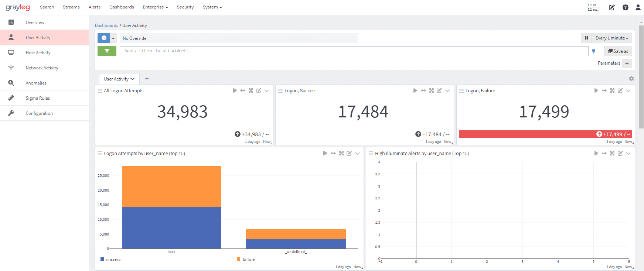Toggle the success series in the legend
The image size is (644, 271).
pyautogui.click(x=111, y=260)
